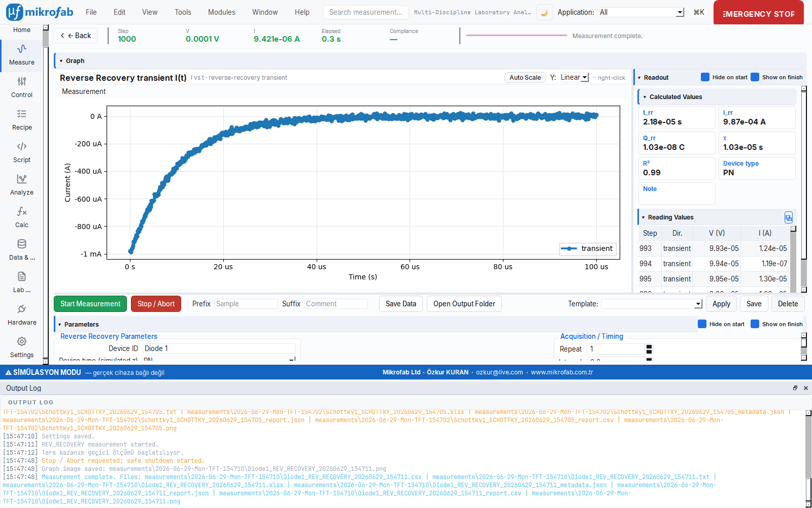Close the Output Log panel
Image resolution: width=812 pixels, height=508 pixels.
(806, 388)
